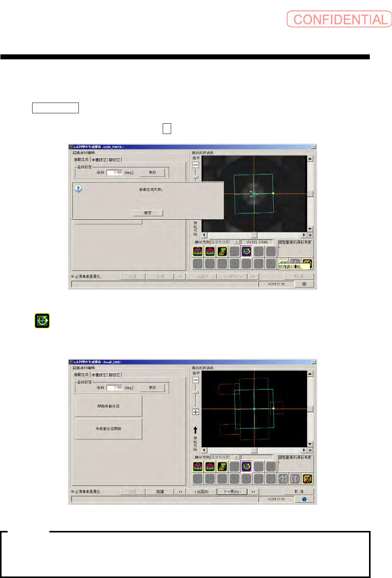This screenshot has height=578, width=392.
Task: In LEAD_PARTS window, click the 07/28 17:39 timestamp
Action: point(276,284)
